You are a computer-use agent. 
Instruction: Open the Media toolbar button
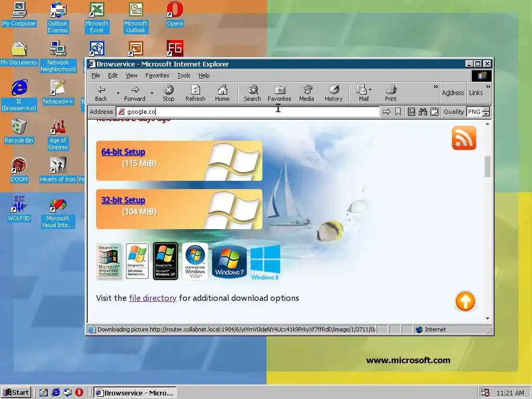click(307, 94)
